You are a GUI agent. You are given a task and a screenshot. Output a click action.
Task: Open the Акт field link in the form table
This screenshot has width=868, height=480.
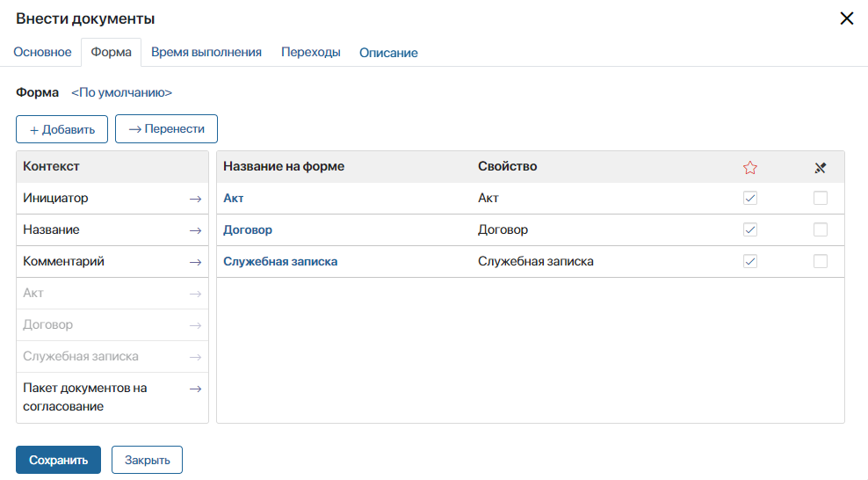click(x=234, y=198)
